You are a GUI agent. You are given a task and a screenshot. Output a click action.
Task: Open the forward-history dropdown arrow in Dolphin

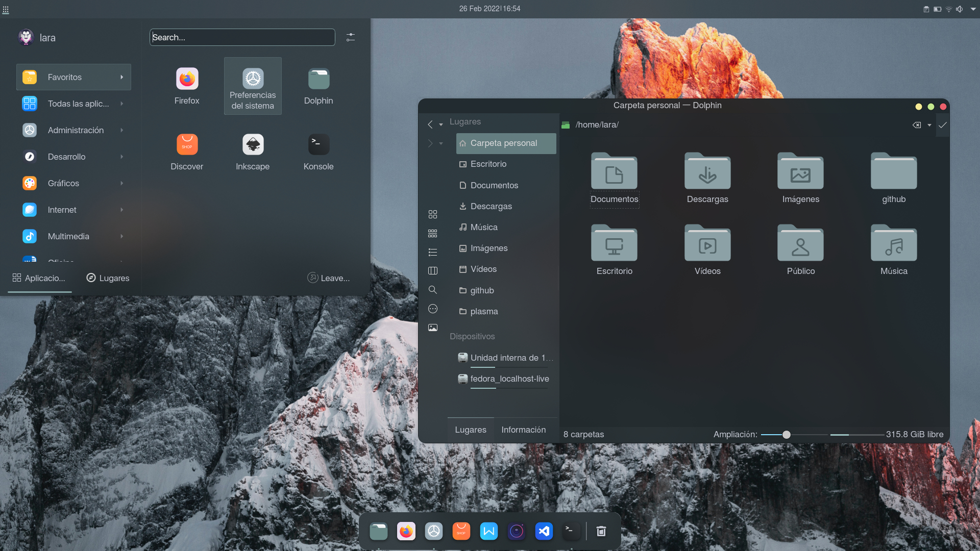pos(441,144)
